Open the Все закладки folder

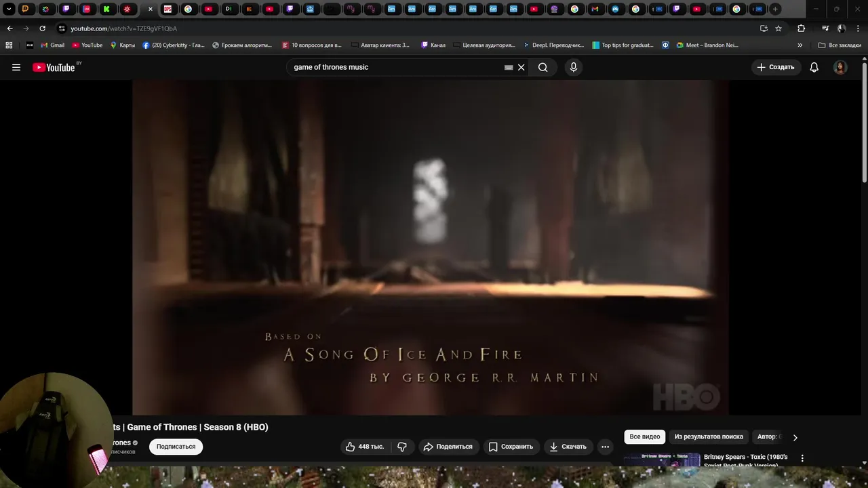click(840, 45)
